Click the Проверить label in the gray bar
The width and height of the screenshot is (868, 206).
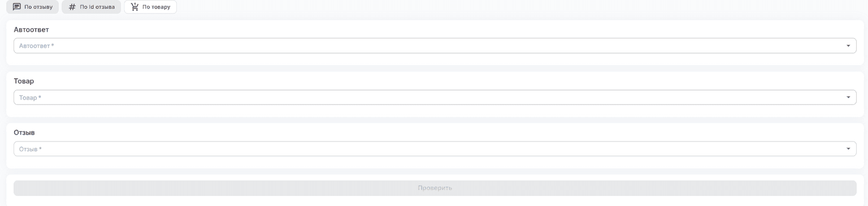tap(435, 188)
